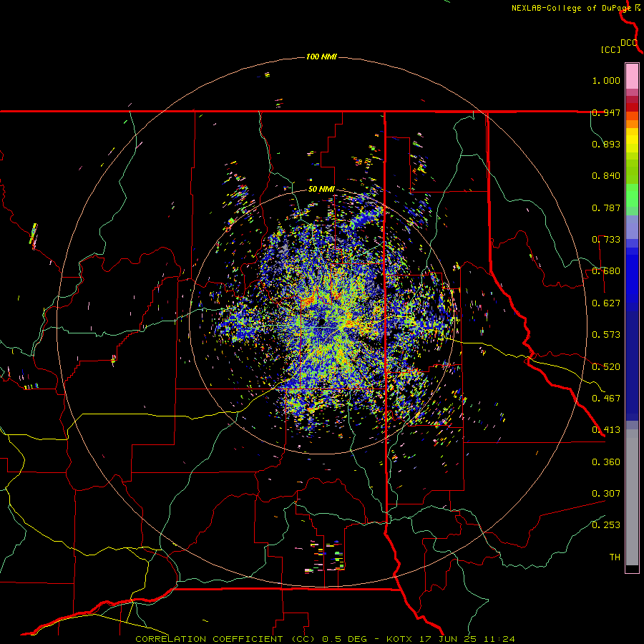Select the 0.840 value on the color scale
Image resolution: width=644 pixels, height=644 pixels.
pos(606,176)
